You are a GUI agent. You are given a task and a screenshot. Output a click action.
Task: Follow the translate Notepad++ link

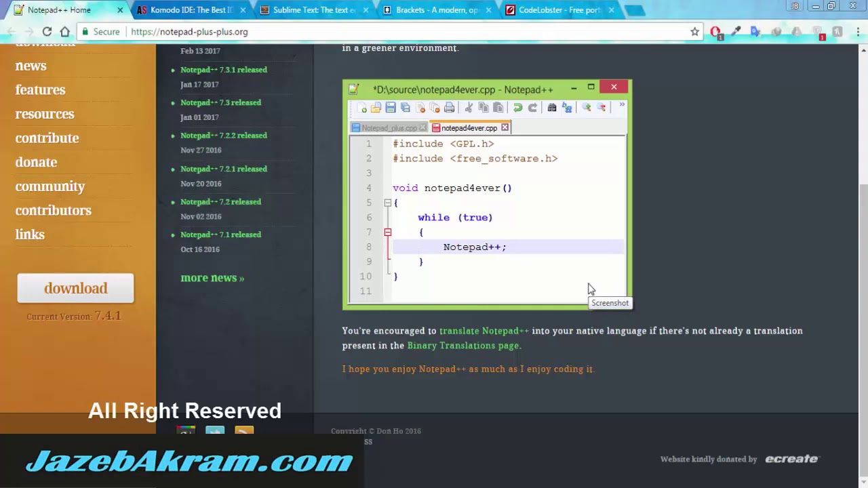(x=484, y=331)
